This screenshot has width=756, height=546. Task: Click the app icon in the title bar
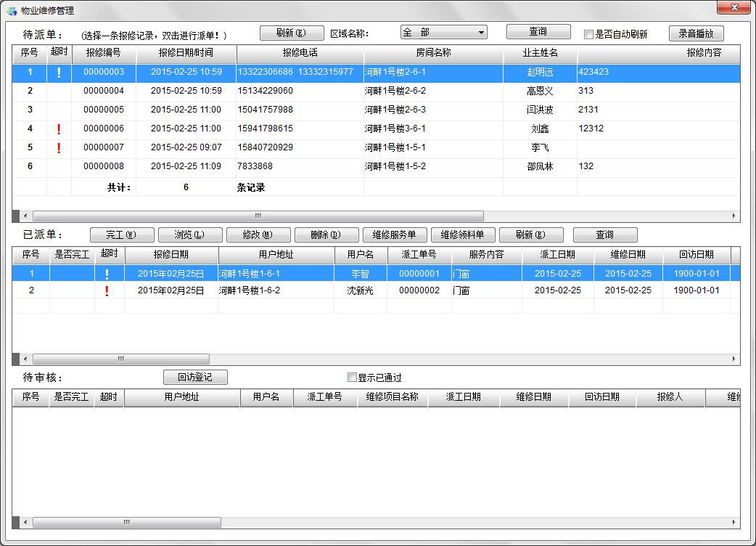coord(12,11)
